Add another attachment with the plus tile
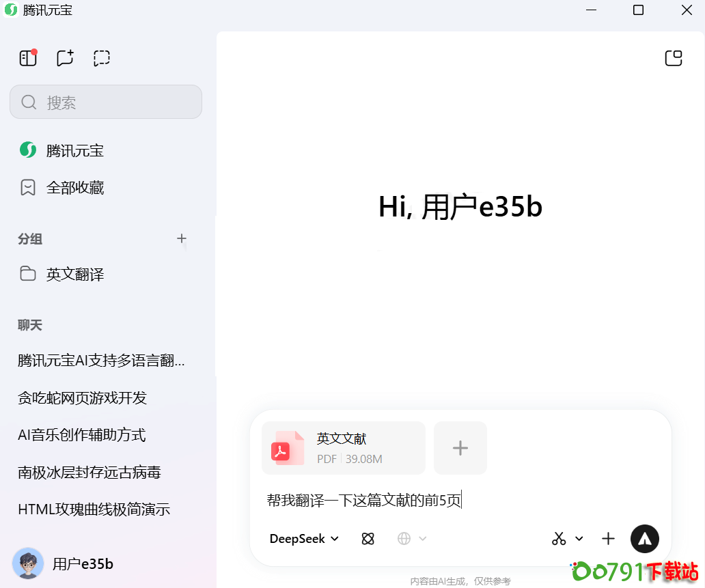 click(460, 448)
